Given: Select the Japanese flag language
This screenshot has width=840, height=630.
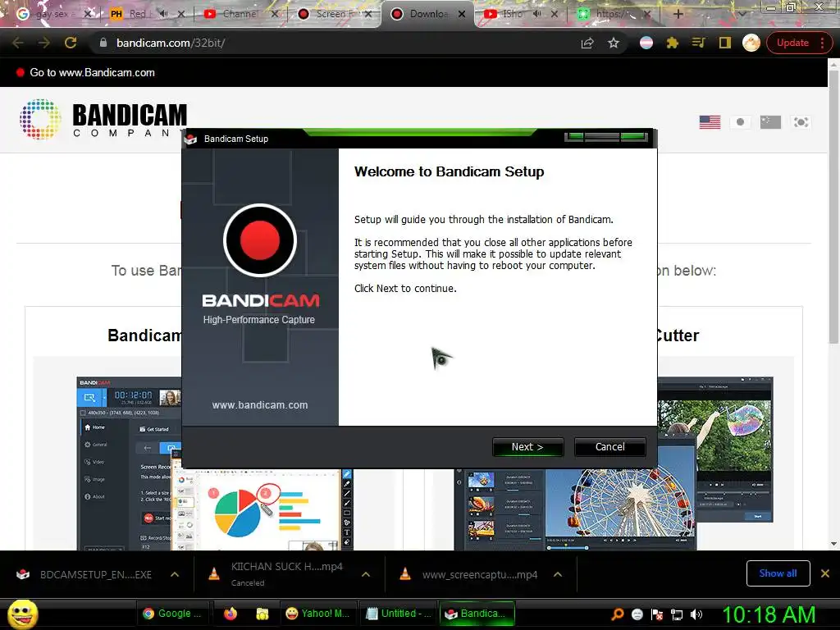Looking at the screenshot, I should pos(740,122).
